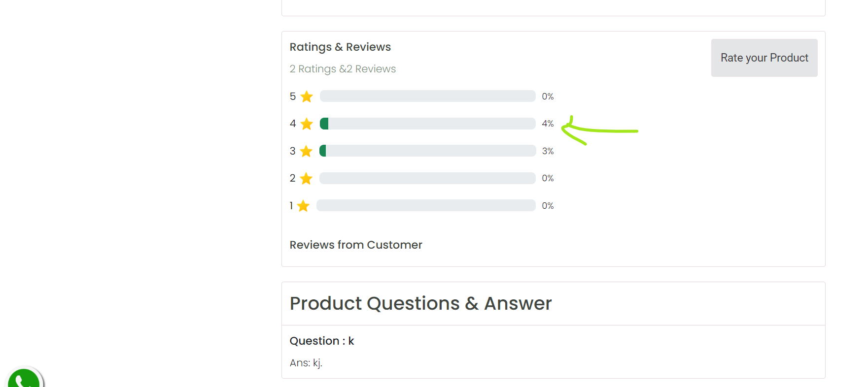Viewport: 868px width, 387px height.
Task: Click the 3 star progress bar
Action: pos(427,151)
